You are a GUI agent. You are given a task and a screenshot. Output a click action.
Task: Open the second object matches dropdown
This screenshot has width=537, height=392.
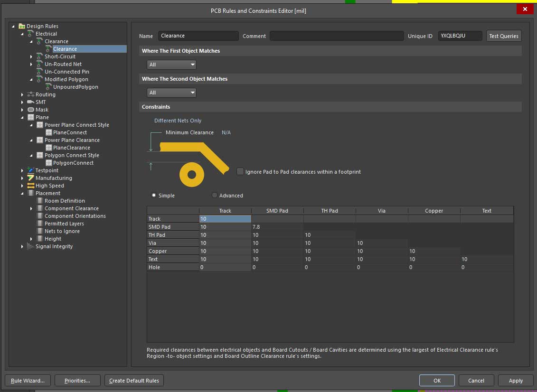click(x=171, y=93)
